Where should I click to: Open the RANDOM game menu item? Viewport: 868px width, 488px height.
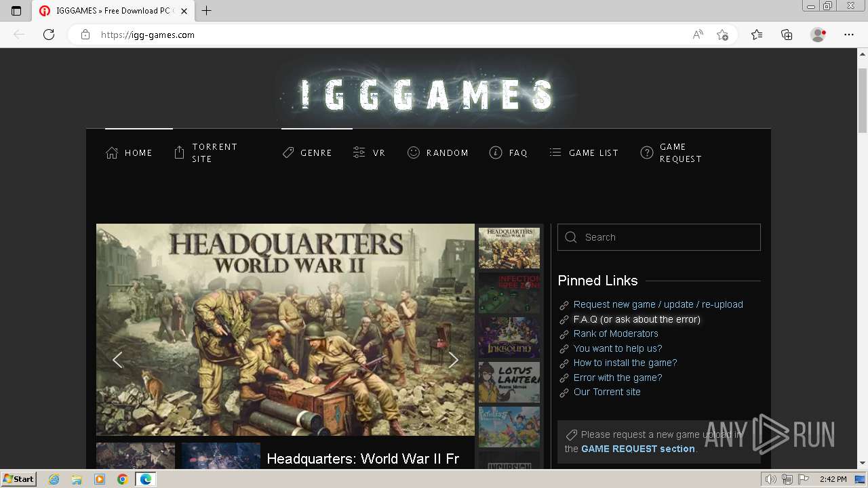pos(438,153)
